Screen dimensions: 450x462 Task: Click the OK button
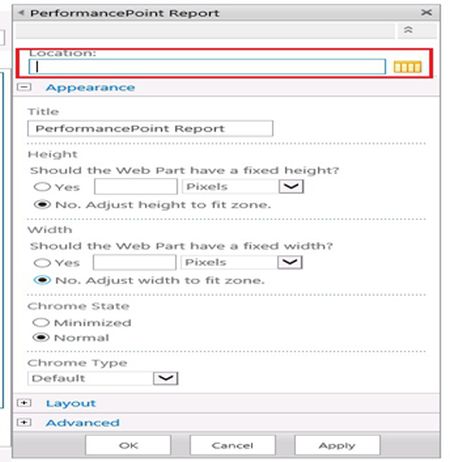[128, 445]
